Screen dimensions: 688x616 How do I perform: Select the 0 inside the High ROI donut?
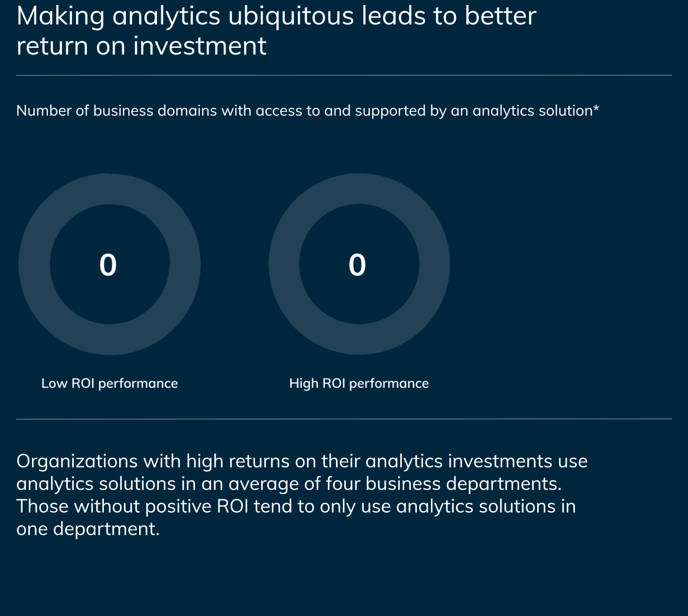pyautogui.click(x=357, y=265)
